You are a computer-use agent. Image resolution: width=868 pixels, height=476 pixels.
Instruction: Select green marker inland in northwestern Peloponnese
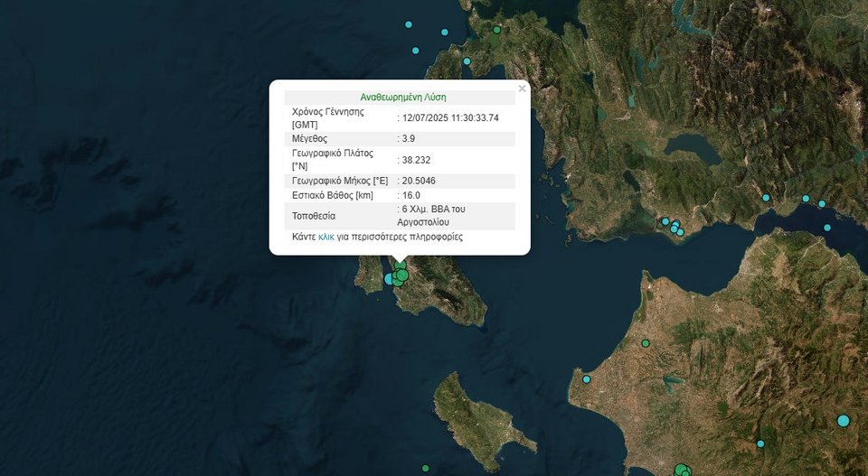tap(646, 343)
